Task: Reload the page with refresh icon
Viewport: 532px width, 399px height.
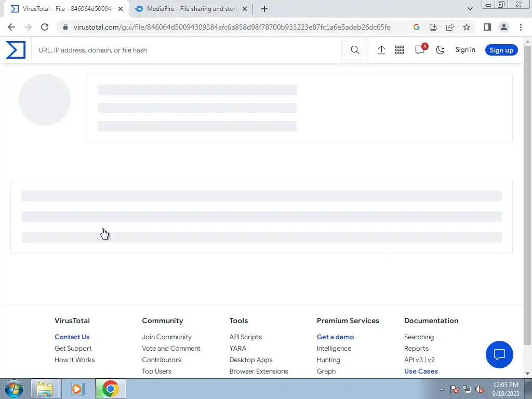Action: [45, 27]
